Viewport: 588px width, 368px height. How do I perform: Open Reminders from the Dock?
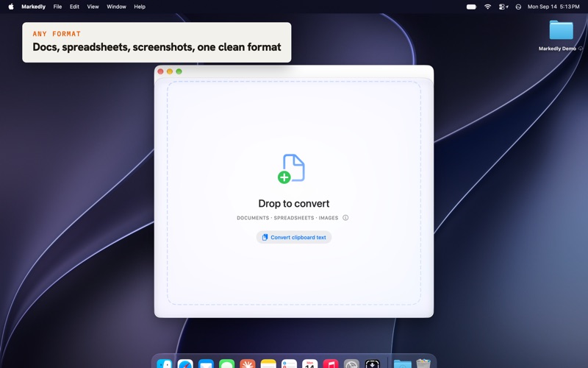289,364
